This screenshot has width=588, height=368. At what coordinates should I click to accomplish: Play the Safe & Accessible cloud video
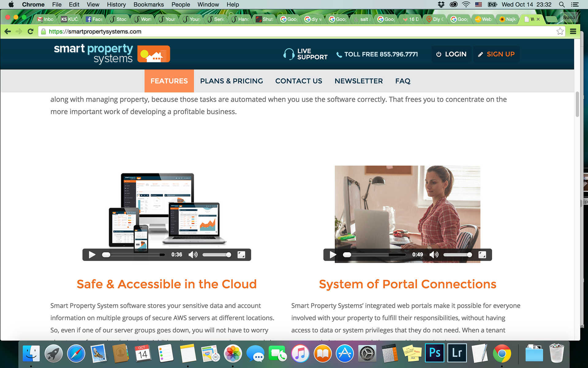point(92,255)
